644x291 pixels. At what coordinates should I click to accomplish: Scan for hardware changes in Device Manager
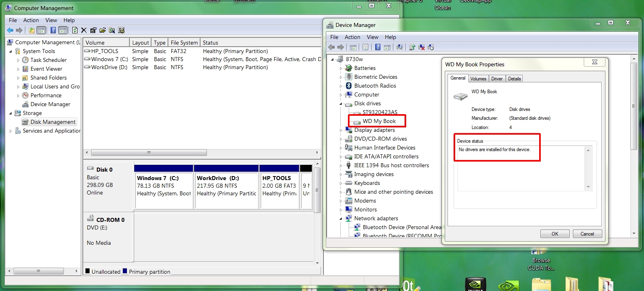pyautogui.click(x=400, y=47)
